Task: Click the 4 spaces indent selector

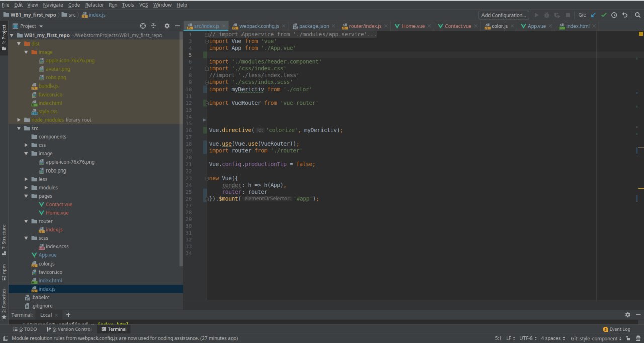Action: tap(553, 339)
